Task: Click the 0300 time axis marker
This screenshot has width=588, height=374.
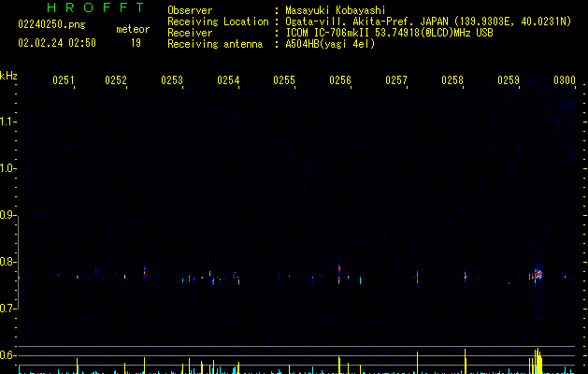Action: click(565, 80)
